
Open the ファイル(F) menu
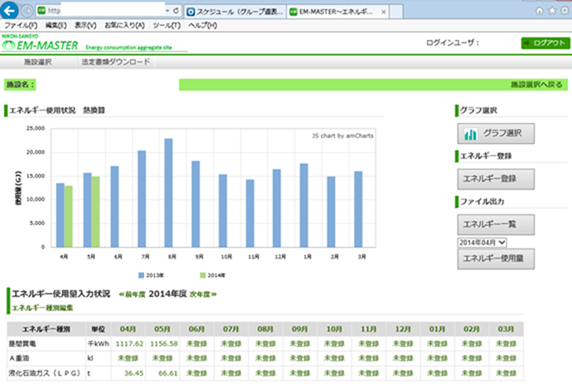21,26
